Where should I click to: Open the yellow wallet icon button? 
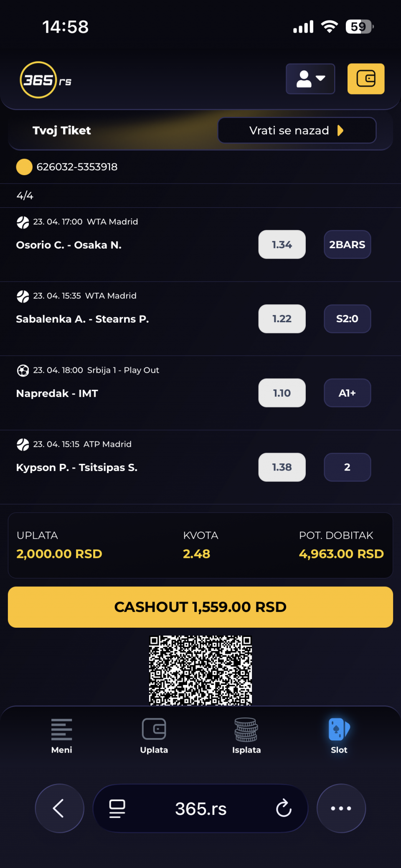point(366,79)
